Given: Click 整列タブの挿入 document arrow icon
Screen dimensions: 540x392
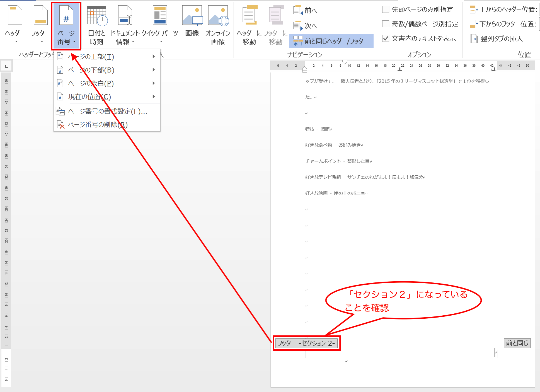Looking at the screenshot, I should 474,38.
